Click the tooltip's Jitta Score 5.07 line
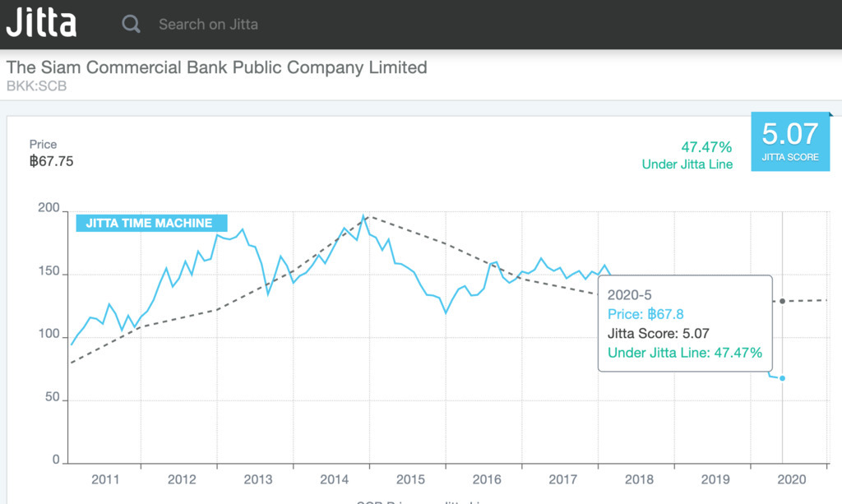This screenshot has height=504, width=842. tap(658, 334)
